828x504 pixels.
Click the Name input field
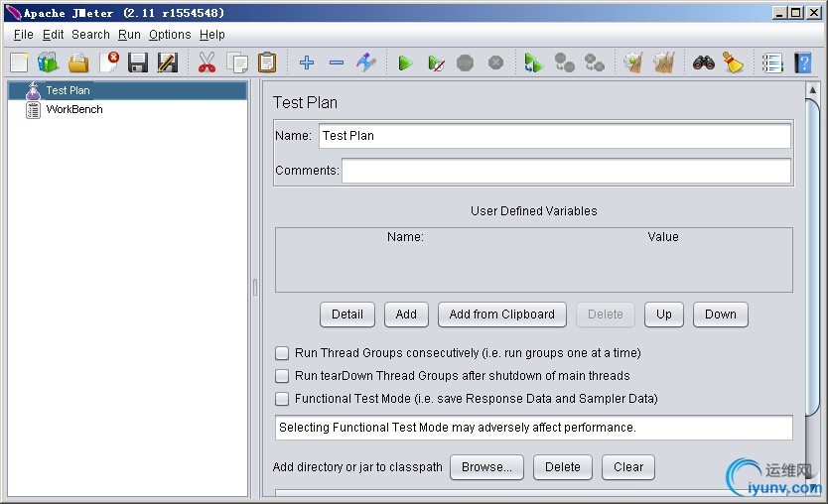coord(554,136)
